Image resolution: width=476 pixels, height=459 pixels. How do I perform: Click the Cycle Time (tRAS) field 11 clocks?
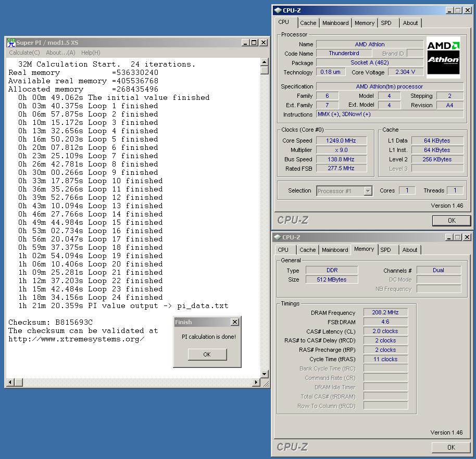point(385,359)
